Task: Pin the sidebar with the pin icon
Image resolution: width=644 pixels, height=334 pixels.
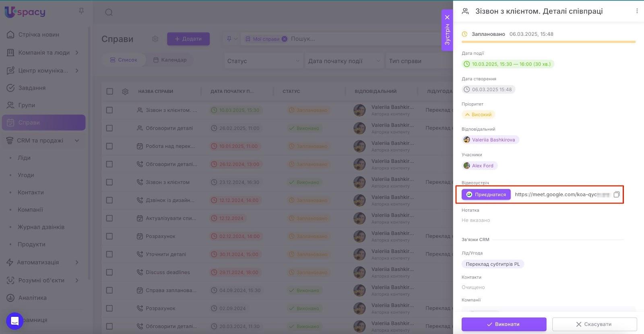Action: point(81,11)
